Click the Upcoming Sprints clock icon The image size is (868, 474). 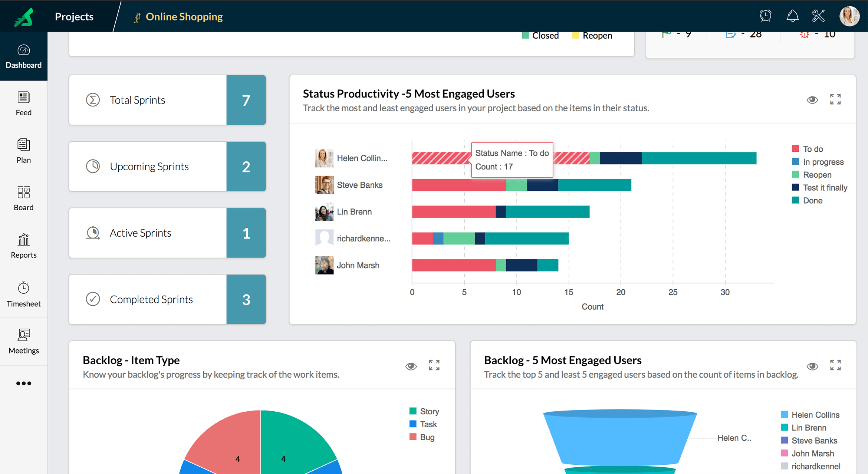pyautogui.click(x=93, y=166)
